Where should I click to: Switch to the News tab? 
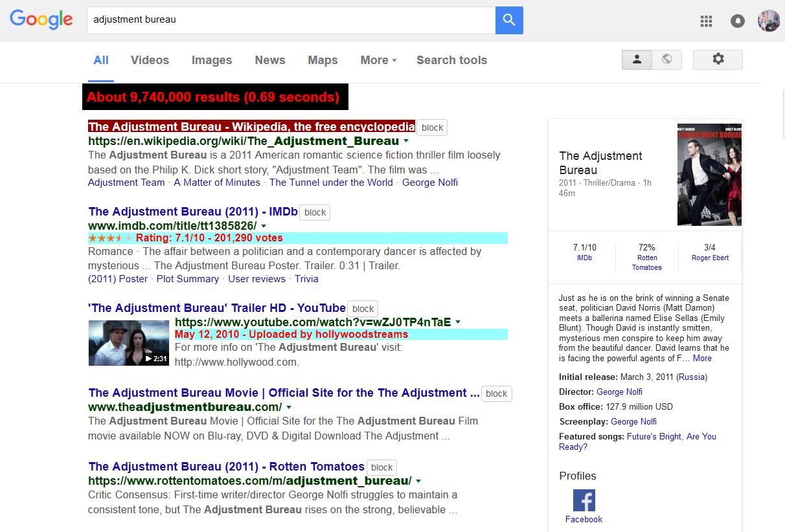[x=270, y=60]
